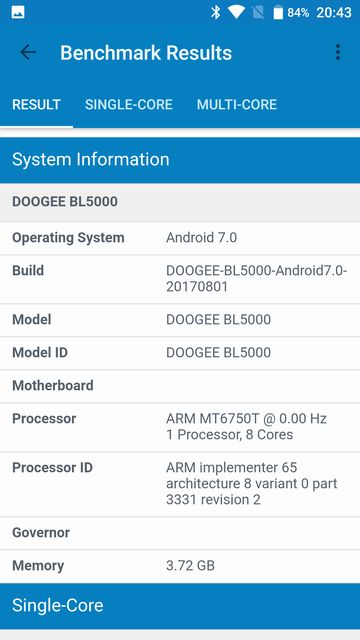Select the RESULT tab
This screenshot has height=640, width=360.
[36, 104]
